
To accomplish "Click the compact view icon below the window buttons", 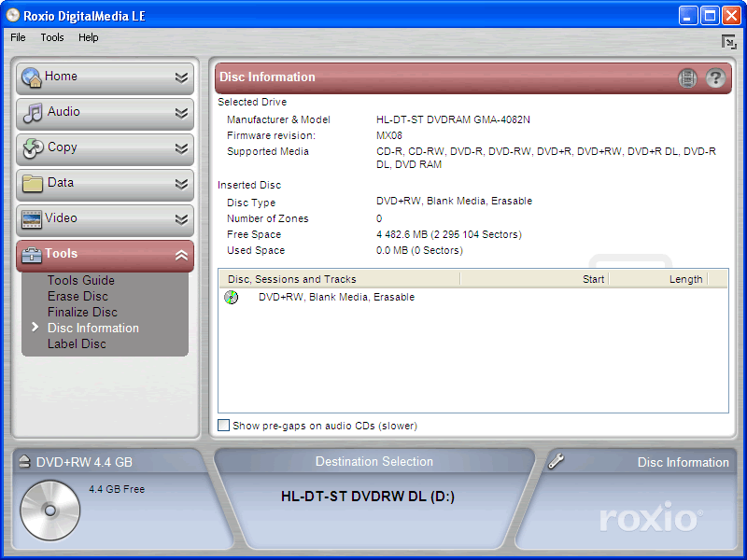I will 729,42.
